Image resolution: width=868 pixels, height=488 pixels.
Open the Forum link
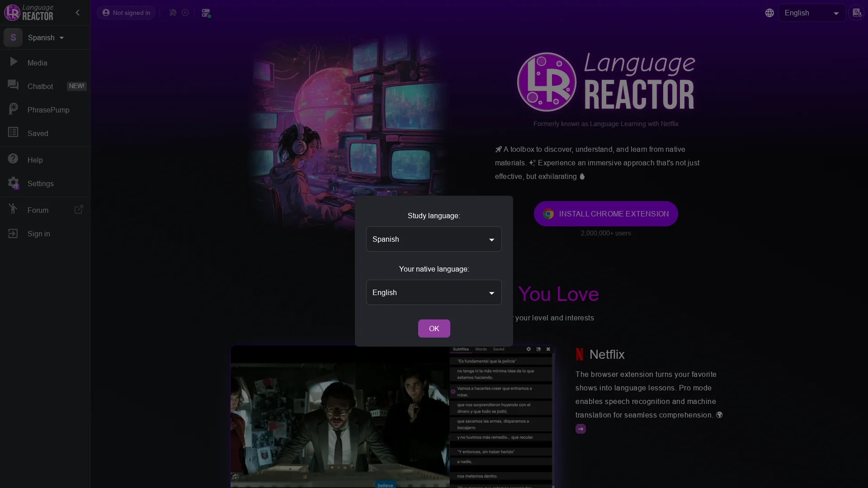[x=45, y=210]
